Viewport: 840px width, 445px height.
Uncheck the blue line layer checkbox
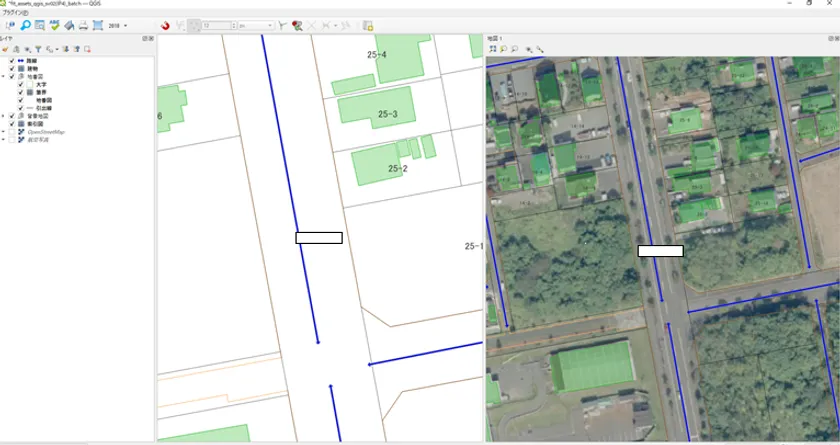tap(12, 61)
